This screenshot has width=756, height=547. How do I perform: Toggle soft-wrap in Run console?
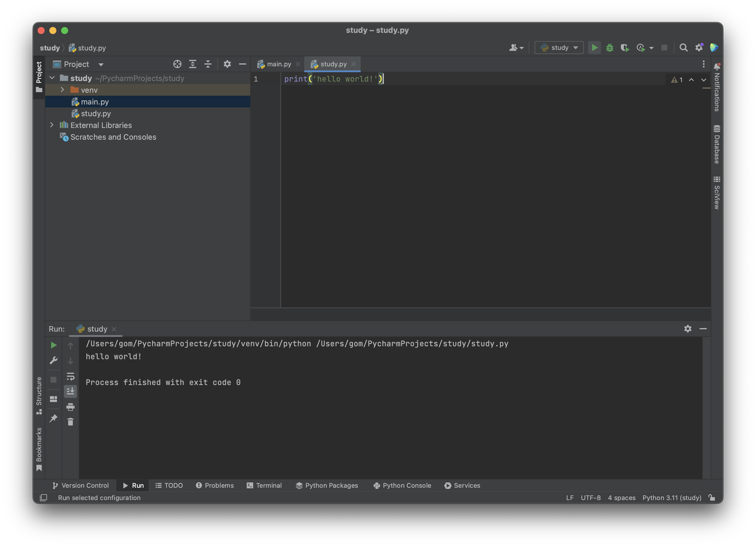(x=70, y=377)
